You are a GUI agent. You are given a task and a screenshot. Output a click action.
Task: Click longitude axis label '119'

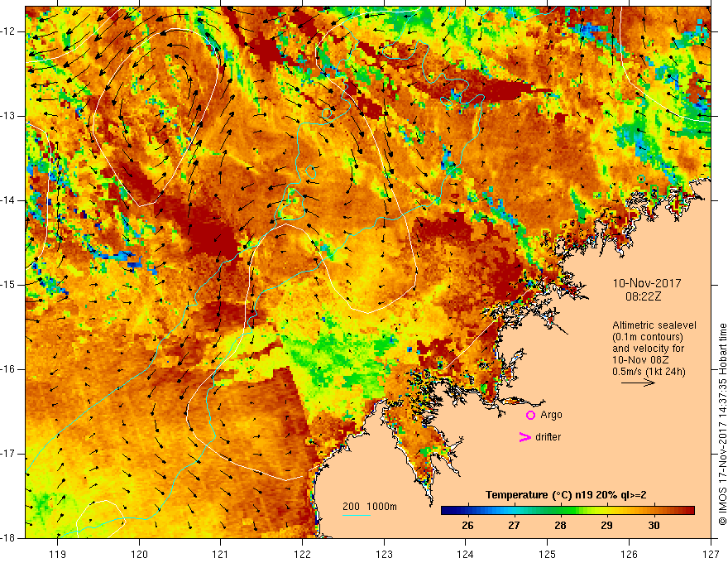[58, 554]
